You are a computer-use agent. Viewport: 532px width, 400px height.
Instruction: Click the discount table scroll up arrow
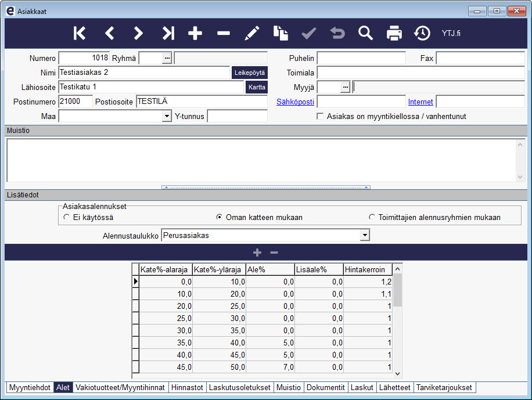(398, 269)
